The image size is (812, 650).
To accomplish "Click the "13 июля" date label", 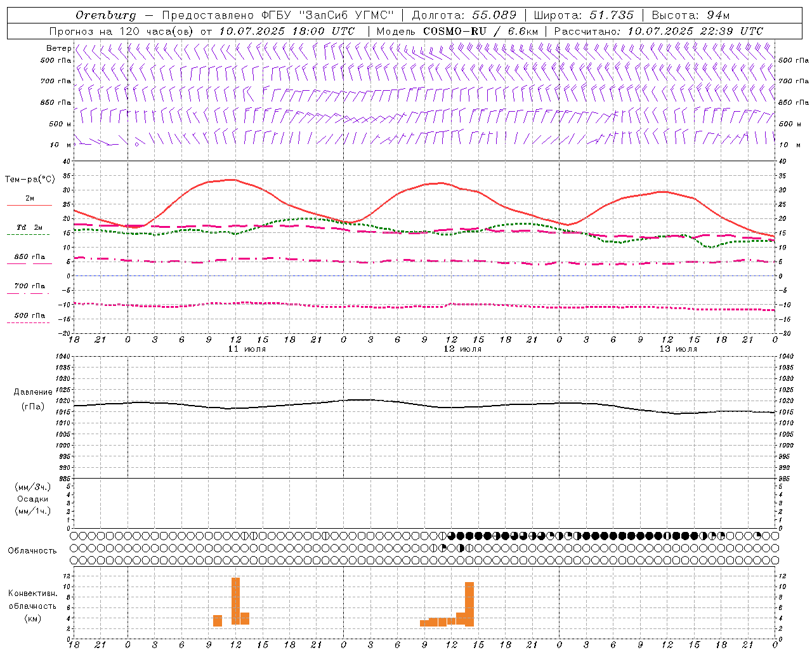I will coord(678,349).
